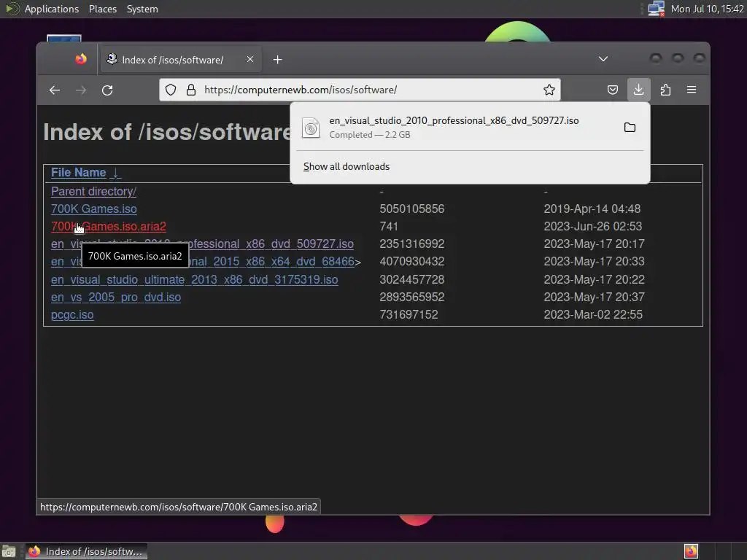Download the 700K Games.iso link
The height and width of the screenshot is (560, 747).
pyautogui.click(x=94, y=209)
